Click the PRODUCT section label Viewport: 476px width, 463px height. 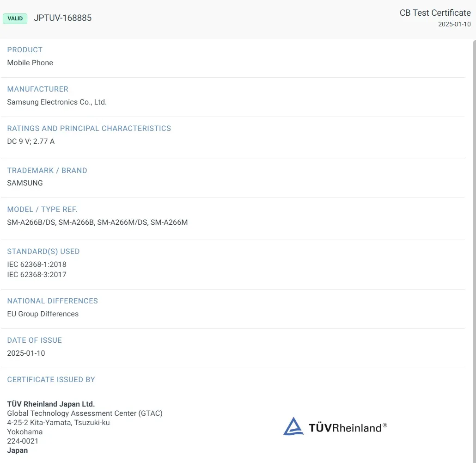(25, 50)
